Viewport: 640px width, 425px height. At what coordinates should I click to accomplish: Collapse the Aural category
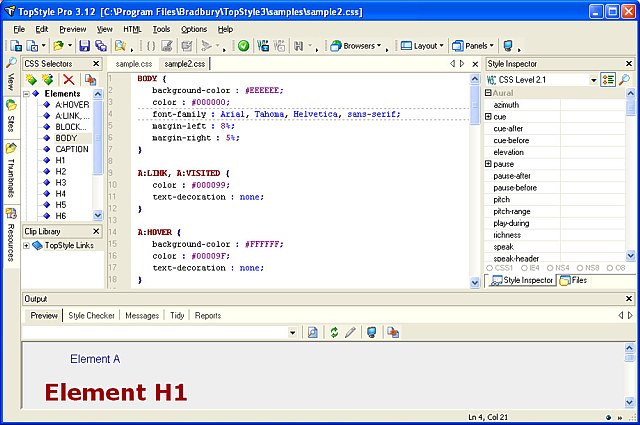488,93
